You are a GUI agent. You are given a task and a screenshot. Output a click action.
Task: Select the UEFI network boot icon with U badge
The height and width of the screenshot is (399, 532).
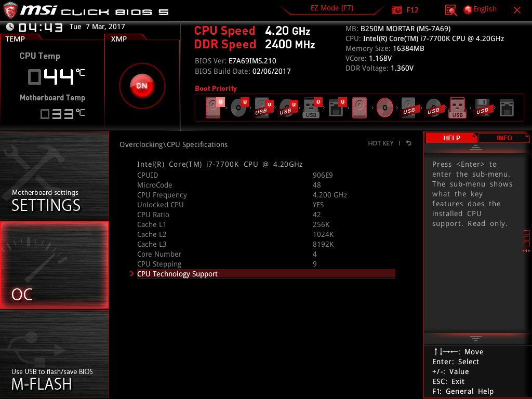[x=336, y=108]
